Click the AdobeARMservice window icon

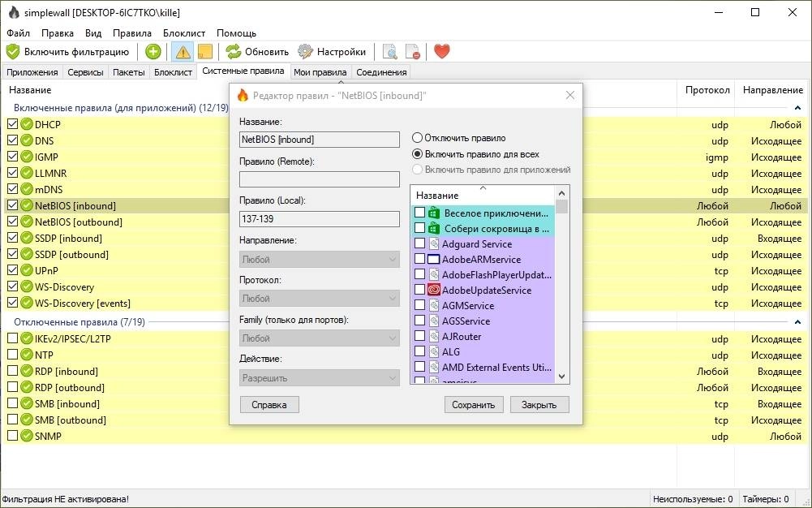pyautogui.click(x=434, y=259)
